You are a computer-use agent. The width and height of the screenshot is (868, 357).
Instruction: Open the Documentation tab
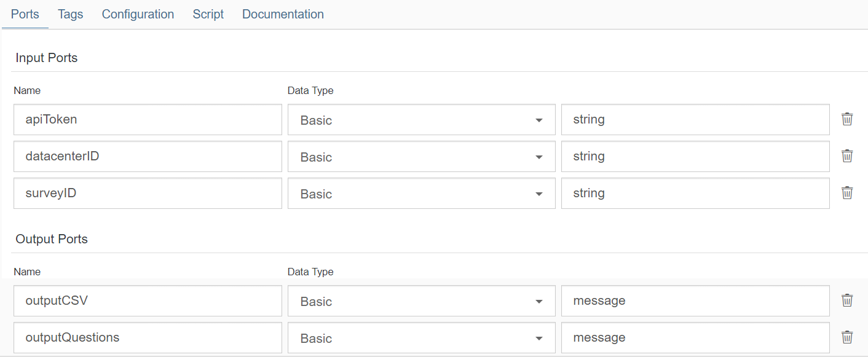click(283, 14)
